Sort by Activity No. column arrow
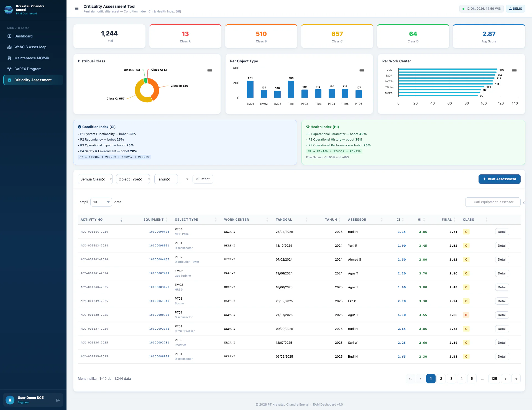The height and width of the screenshot is (410, 532). [121, 220]
